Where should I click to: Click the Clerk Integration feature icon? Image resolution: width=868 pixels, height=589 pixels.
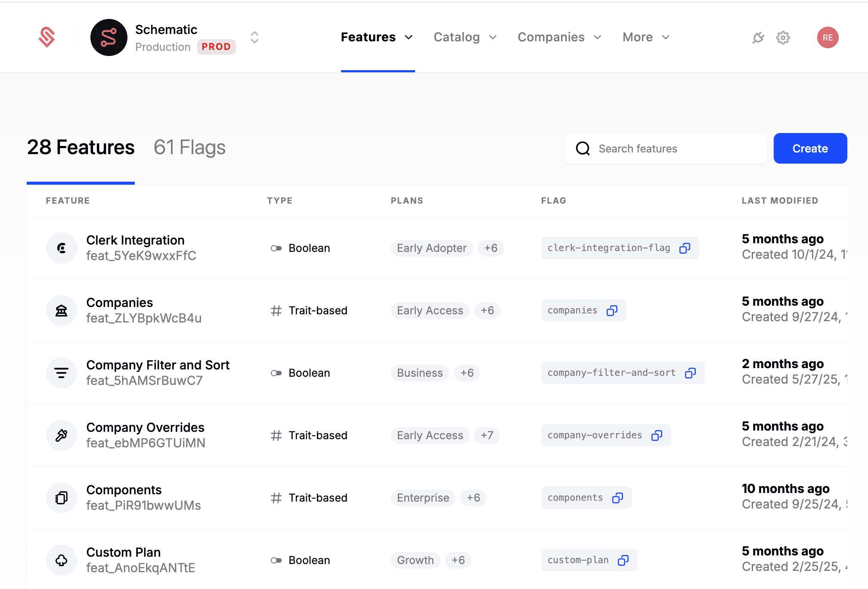click(x=62, y=248)
